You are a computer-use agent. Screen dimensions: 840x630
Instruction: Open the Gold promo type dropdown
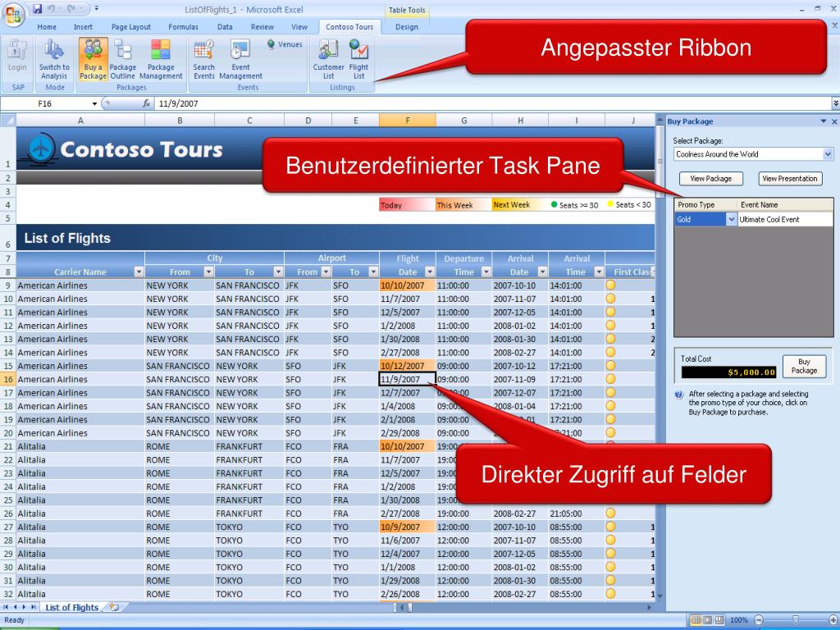pos(731,219)
